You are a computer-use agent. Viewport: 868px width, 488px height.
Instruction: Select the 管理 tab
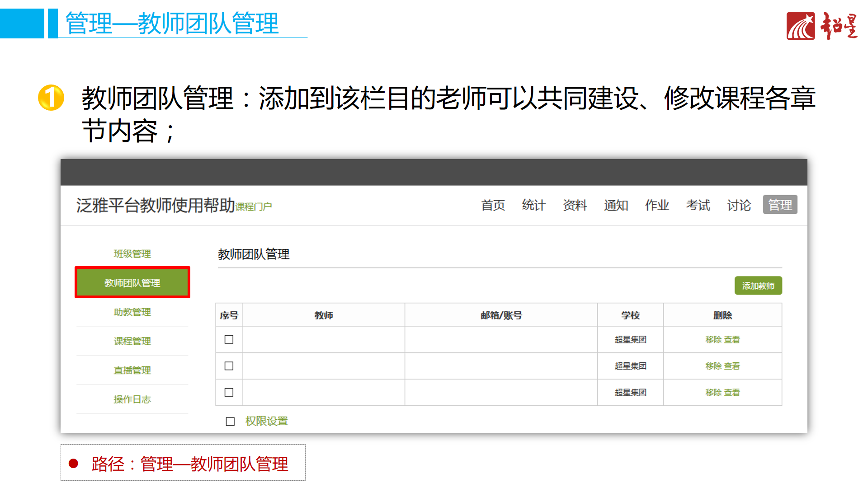(x=780, y=205)
